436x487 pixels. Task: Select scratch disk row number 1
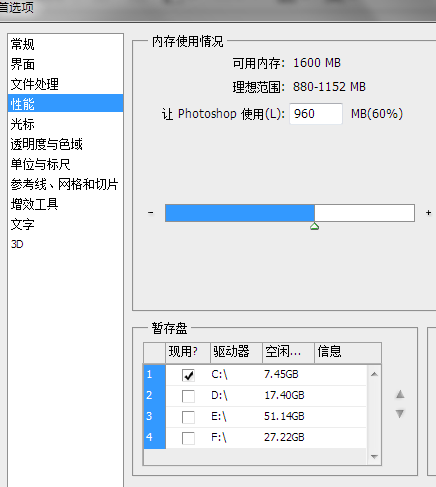tap(155, 375)
